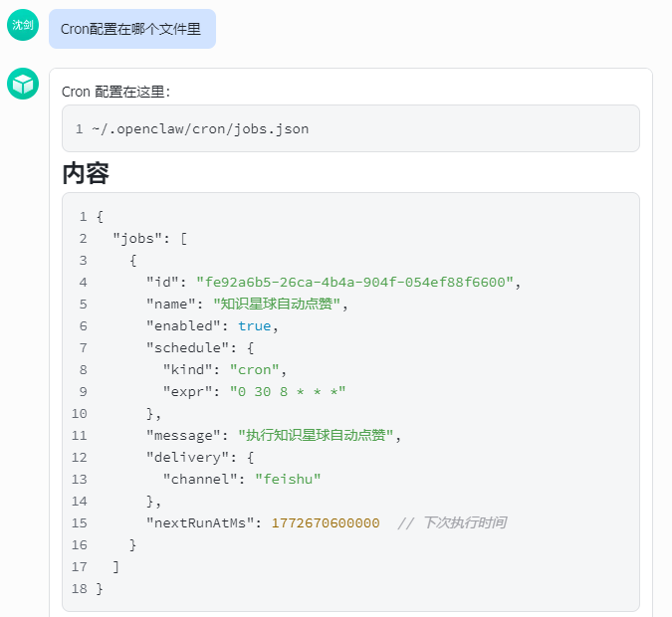Click the user message bubble about Cron配置
The width and height of the screenshot is (672, 617).
[x=132, y=29]
